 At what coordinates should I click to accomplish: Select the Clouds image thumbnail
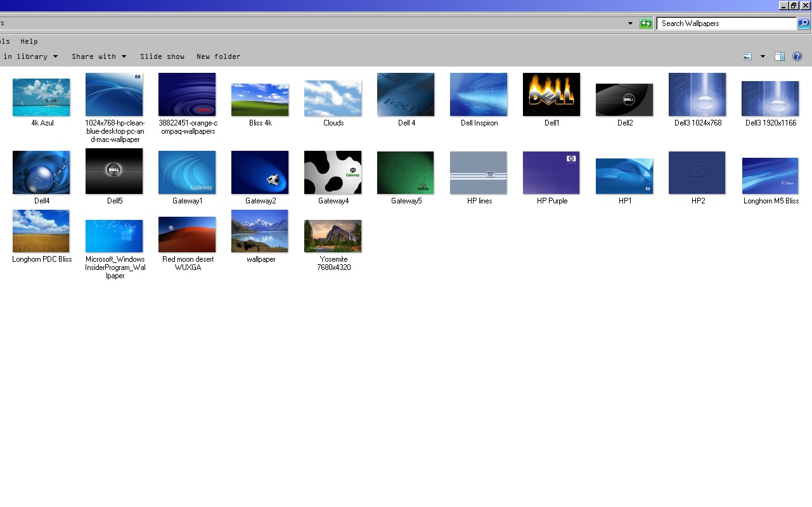(333, 98)
